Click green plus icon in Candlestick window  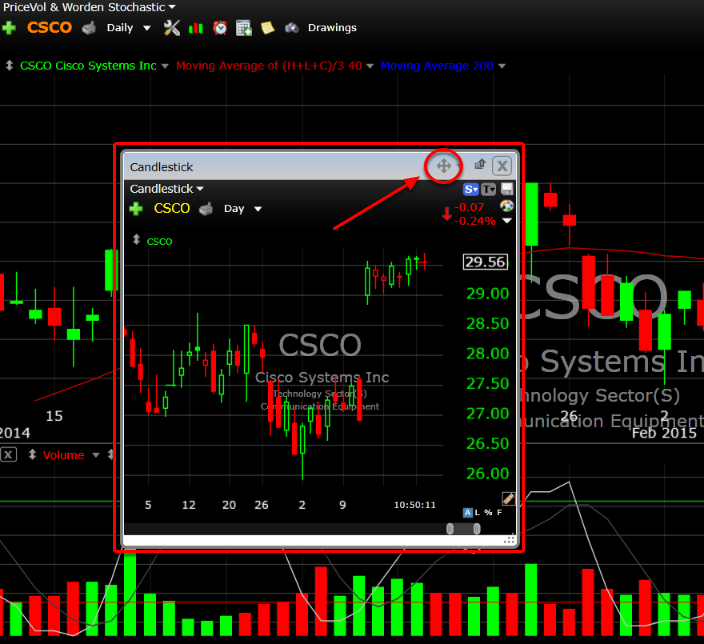click(x=136, y=209)
